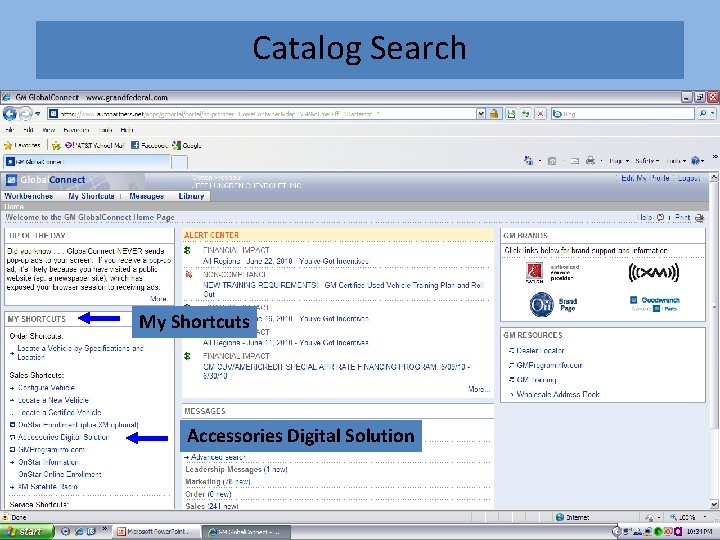The height and width of the screenshot is (540, 720).
Task: Open the OnStar Information shortcut
Action: click(48, 462)
